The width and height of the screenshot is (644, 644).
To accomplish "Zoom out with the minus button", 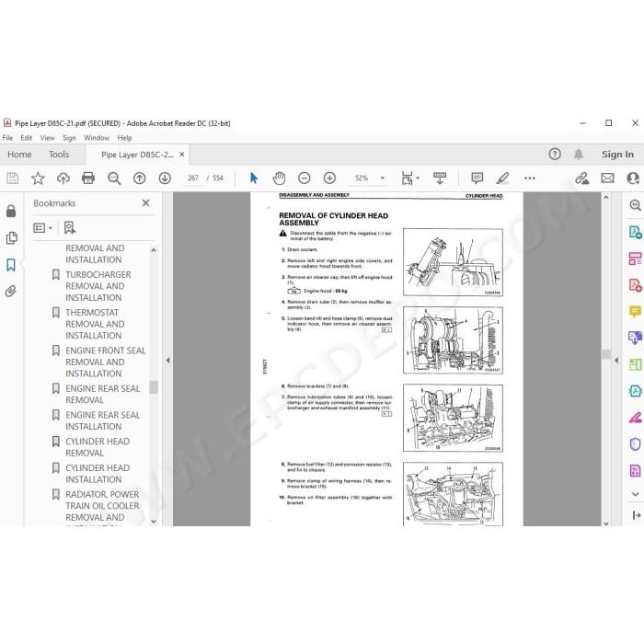I will 304,178.
